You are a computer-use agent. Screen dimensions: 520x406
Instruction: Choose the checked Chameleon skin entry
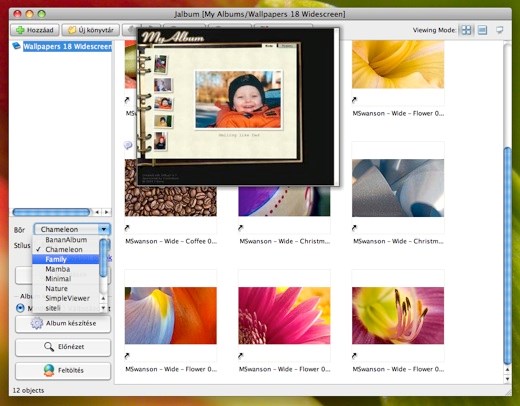pyautogui.click(x=64, y=249)
